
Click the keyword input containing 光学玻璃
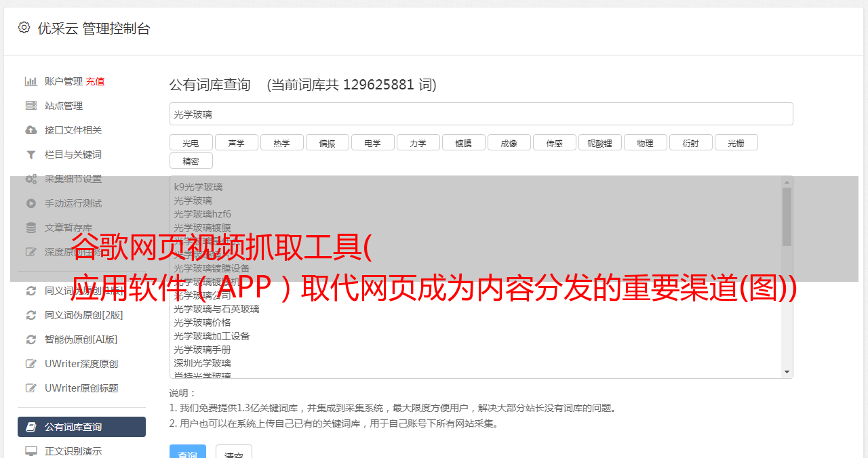click(481, 114)
